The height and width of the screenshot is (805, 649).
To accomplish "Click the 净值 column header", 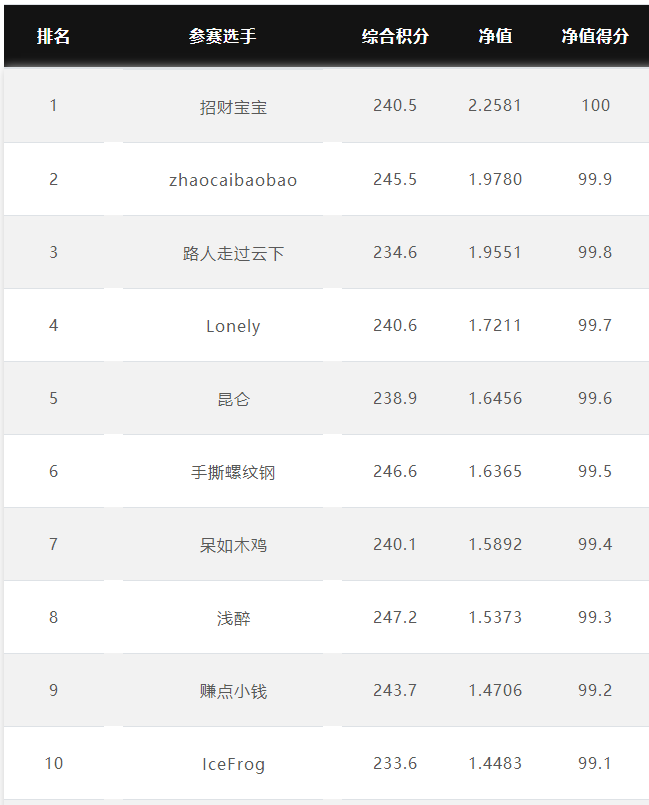I will coord(495,36).
